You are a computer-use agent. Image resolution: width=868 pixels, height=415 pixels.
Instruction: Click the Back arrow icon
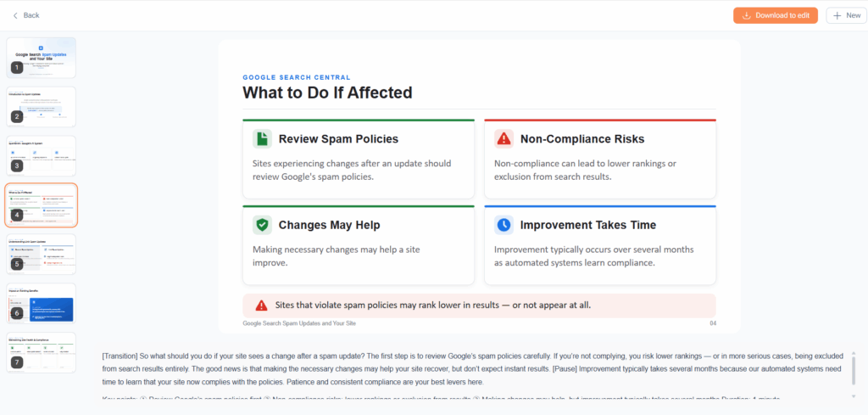(x=15, y=15)
